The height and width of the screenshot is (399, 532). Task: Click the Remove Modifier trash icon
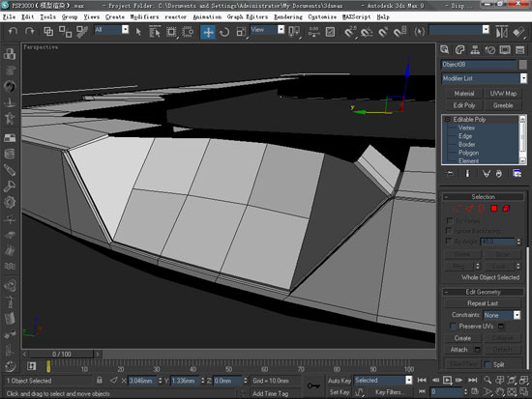(x=499, y=174)
